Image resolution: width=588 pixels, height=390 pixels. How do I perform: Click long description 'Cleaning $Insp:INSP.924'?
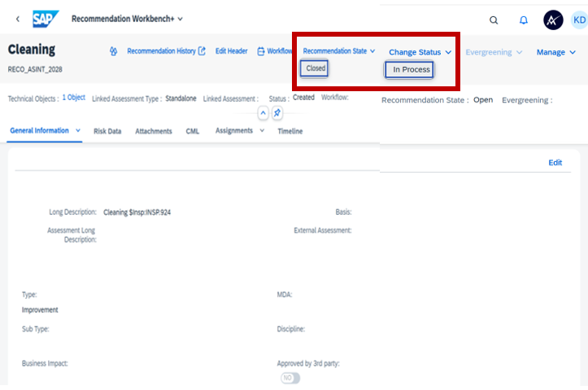coord(137,213)
